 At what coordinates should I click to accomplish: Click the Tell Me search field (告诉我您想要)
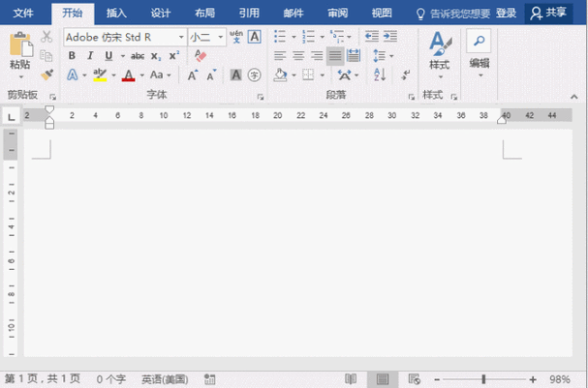(453, 13)
